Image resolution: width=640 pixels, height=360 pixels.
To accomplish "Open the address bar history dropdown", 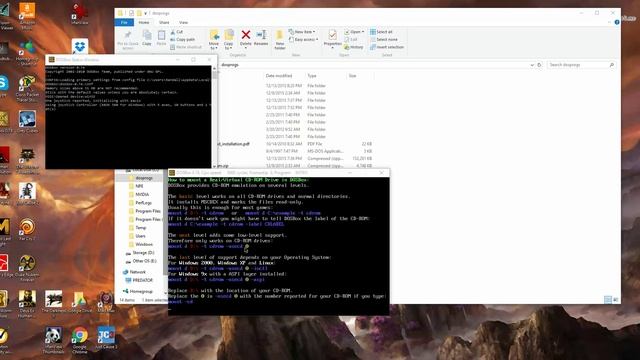I will tap(532, 65).
